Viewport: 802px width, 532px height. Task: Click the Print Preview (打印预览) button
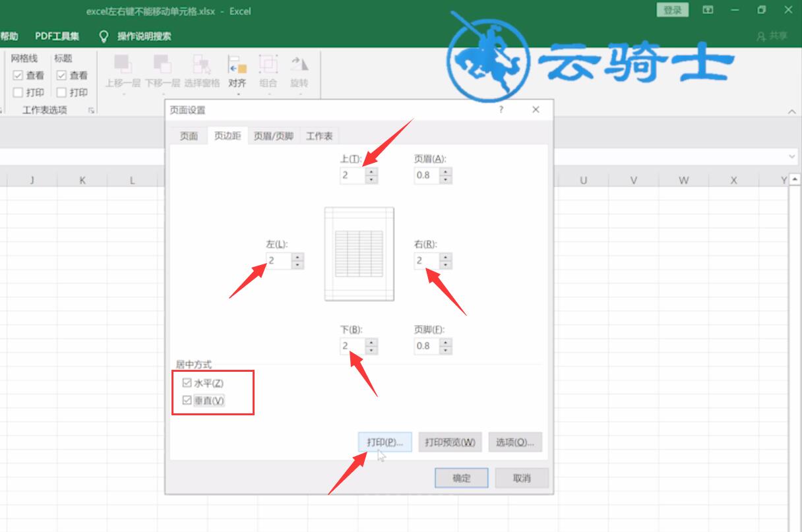450,442
